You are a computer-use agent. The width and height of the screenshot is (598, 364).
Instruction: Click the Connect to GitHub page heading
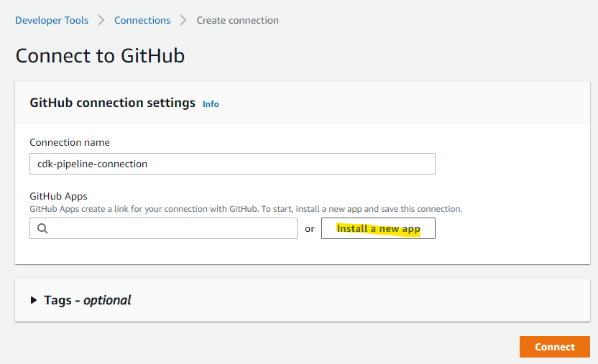point(100,55)
